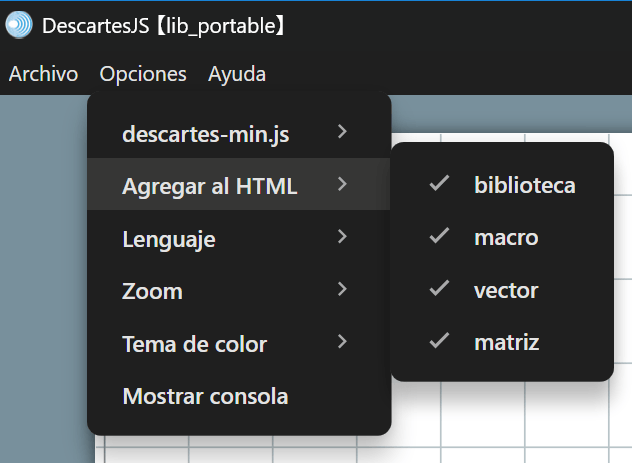Click the chevron next to Lenguaje
Screen dimensions: 632x463
pyautogui.click(x=343, y=237)
